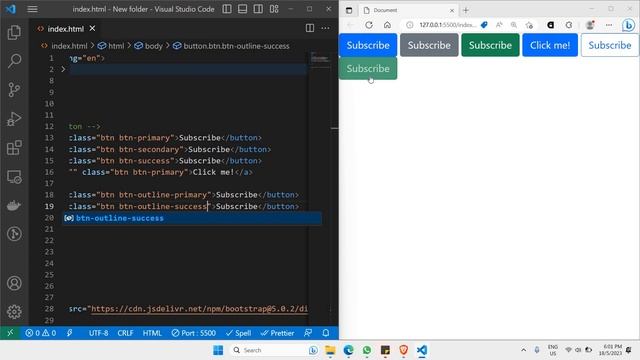Viewport: 640px width, 360px height.
Task: Go to the browser home page
Action: (387, 25)
